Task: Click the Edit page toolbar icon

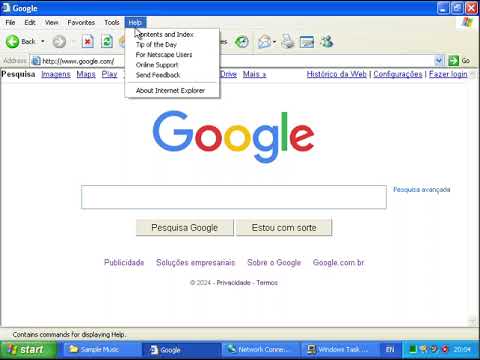Action: 307,42
